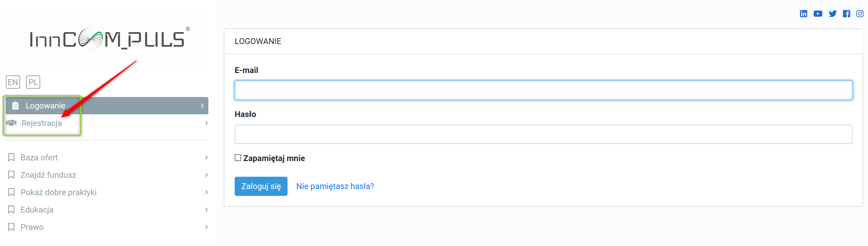Viewport: 868px width, 246px height.
Task: Switch language to EN
Action: pyautogui.click(x=13, y=82)
